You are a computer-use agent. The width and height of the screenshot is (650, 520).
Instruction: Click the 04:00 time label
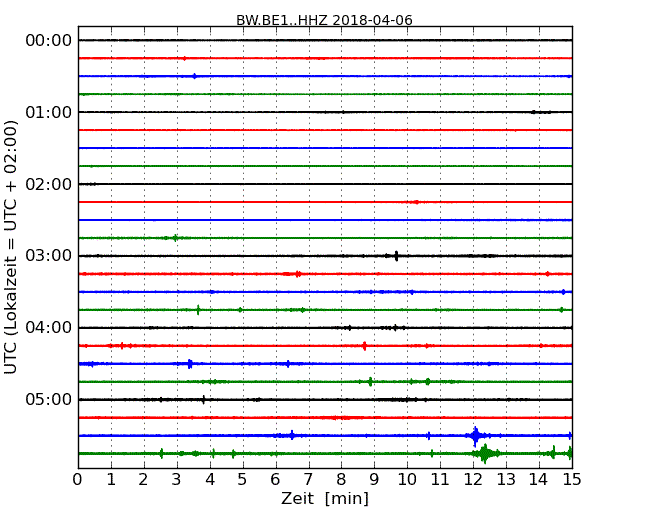point(49,328)
